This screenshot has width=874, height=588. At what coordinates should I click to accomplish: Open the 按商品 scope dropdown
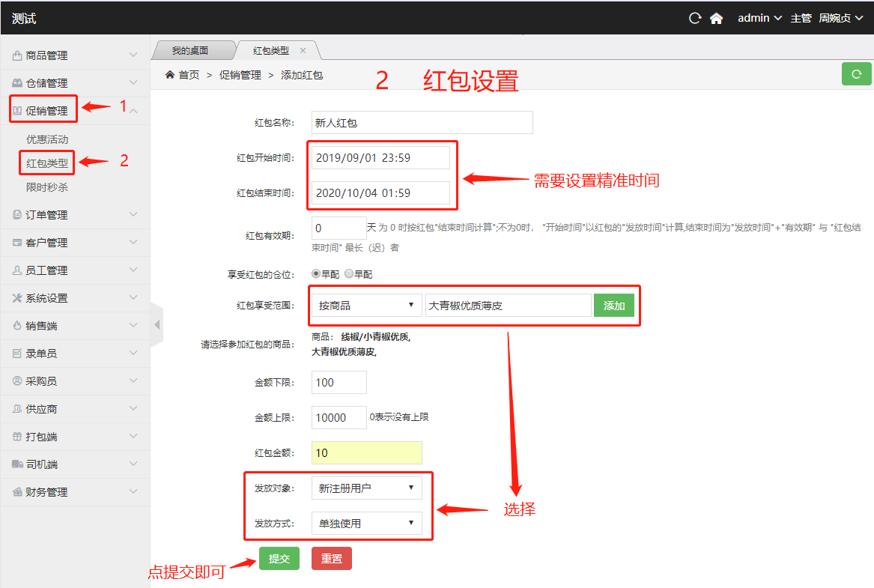point(366,306)
